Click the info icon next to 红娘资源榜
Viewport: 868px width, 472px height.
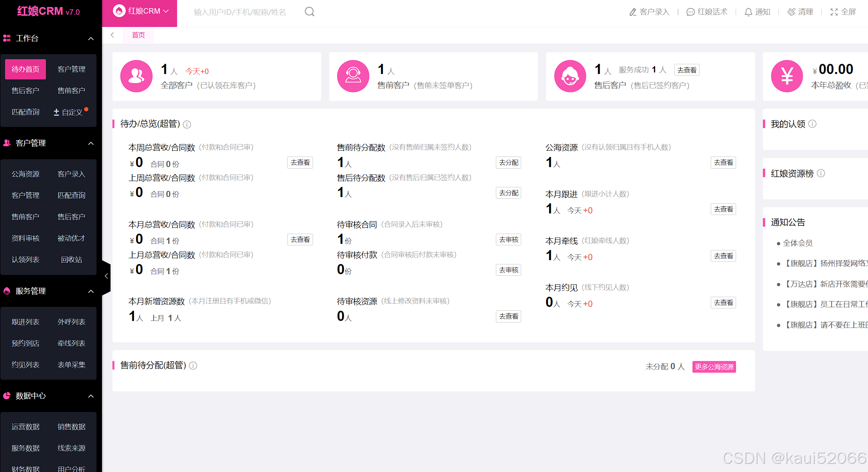[x=821, y=173]
